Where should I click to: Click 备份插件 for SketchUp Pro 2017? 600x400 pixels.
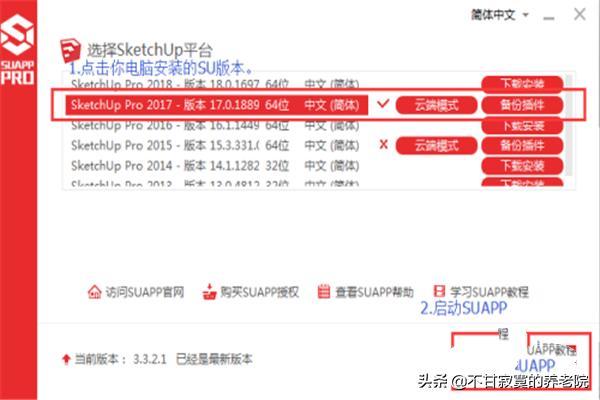click(522, 105)
